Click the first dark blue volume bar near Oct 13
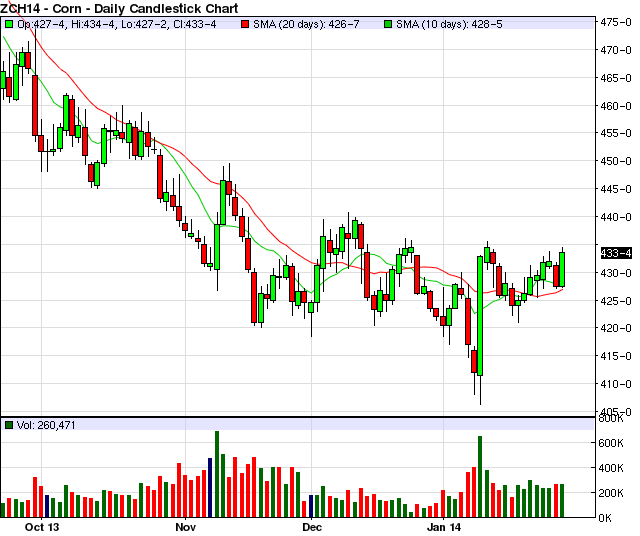 click(47, 506)
